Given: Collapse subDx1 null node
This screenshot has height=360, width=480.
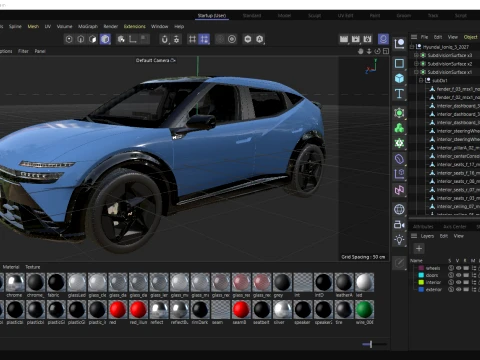Looking at the screenshot, I should pos(421,81).
